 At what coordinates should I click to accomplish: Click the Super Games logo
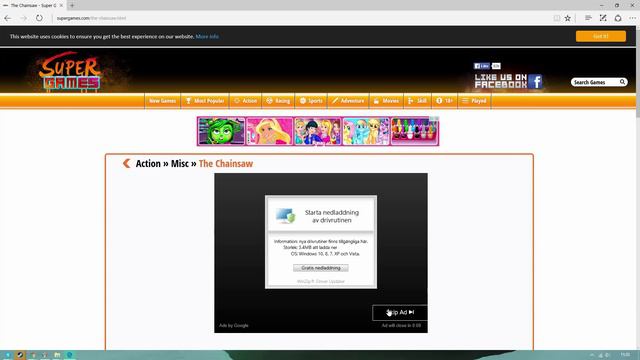click(70, 71)
